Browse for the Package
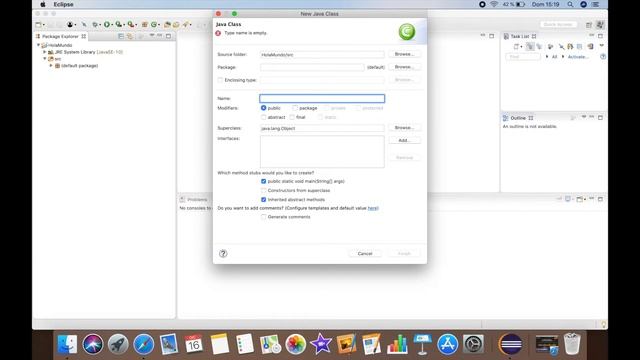640x360 pixels. [404, 67]
